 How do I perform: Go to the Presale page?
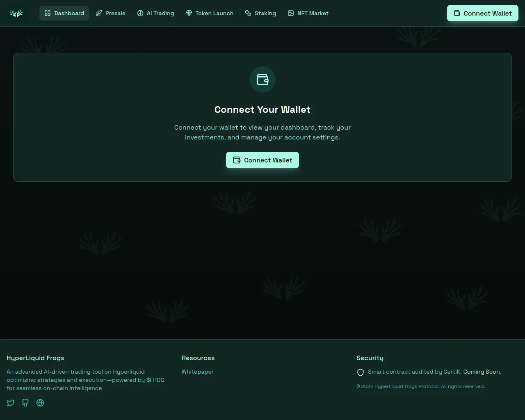(110, 13)
